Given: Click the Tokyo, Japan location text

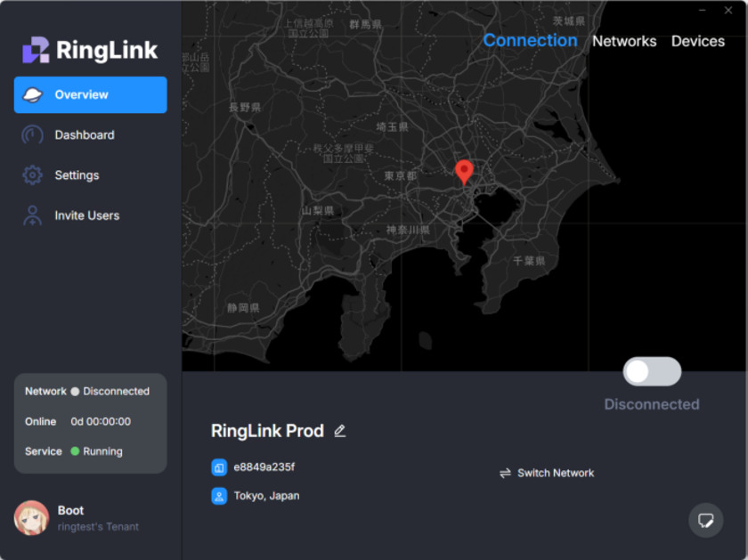Looking at the screenshot, I should click(266, 496).
